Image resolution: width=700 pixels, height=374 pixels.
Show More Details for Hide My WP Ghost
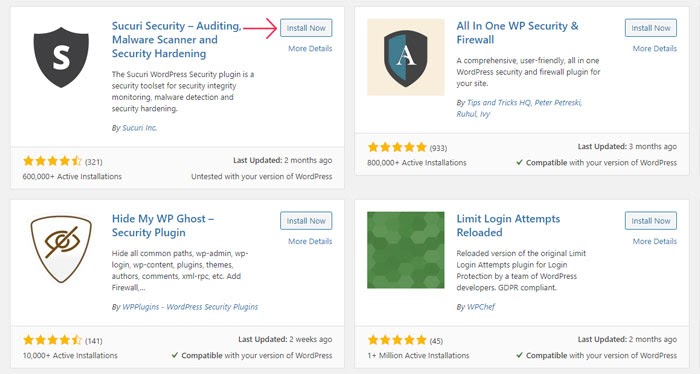coord(310,241)
